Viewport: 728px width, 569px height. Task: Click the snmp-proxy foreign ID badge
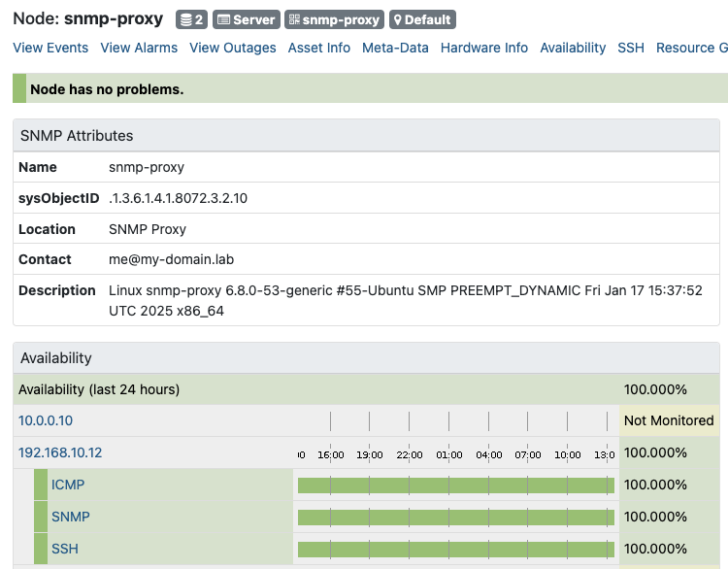pos(335,19)
